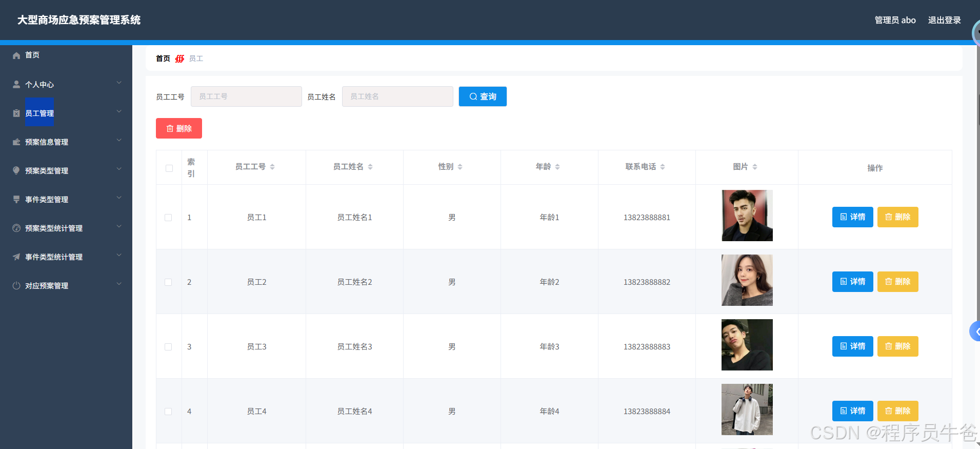
Task: Click the 预案类型统计管理 sidebar icon
Action: point(16,228)
